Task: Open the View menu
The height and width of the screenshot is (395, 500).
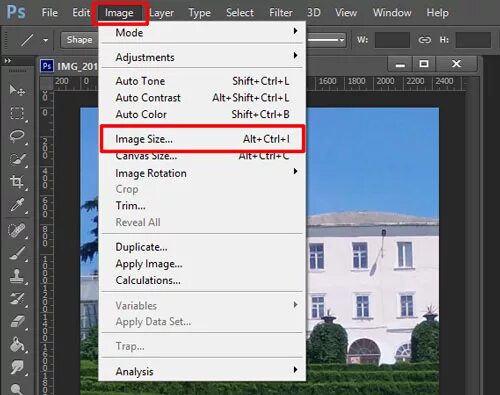Action: click(x=346, y=13)
